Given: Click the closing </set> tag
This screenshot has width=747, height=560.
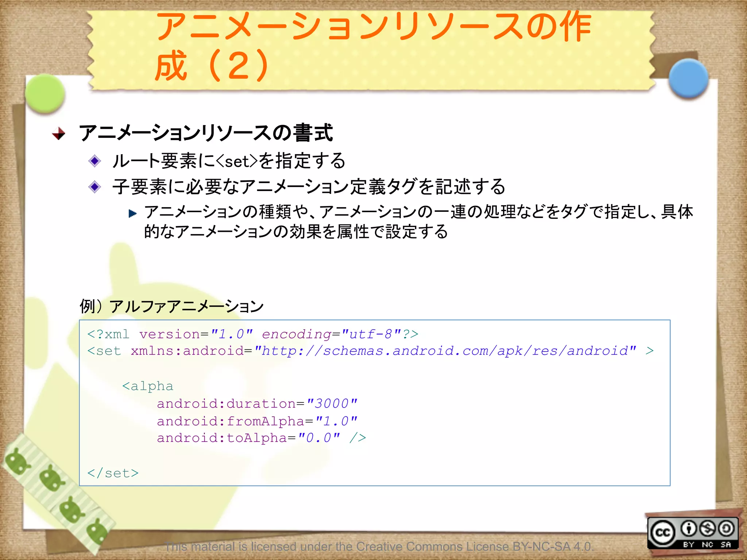Looking at the screenshot, I should 113,473.
